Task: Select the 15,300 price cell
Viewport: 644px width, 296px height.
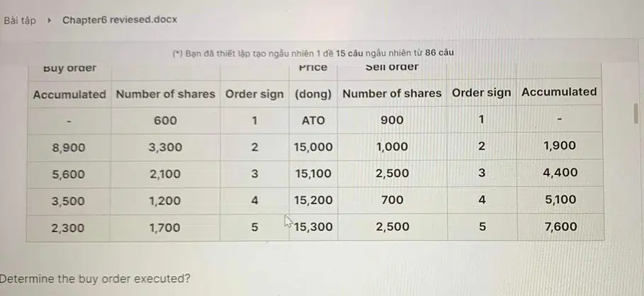Action: click(x=313, y=227)
